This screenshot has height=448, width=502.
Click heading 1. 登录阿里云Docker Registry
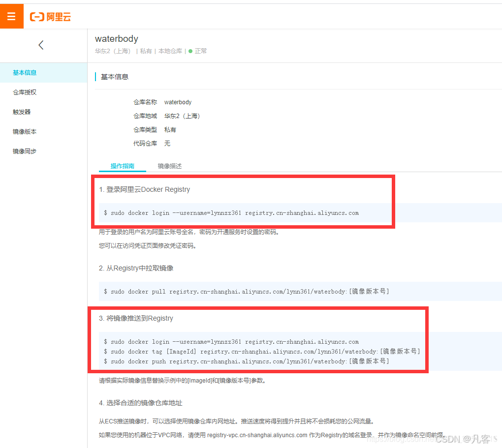(144, 189)
